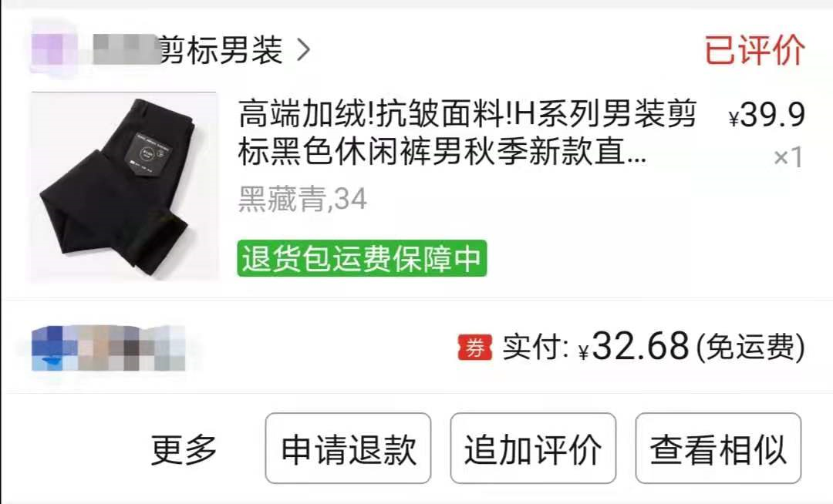833x504 pixels.
Task: Expand the shop via the arrow after 剪标男装
Action: [303, 50]
